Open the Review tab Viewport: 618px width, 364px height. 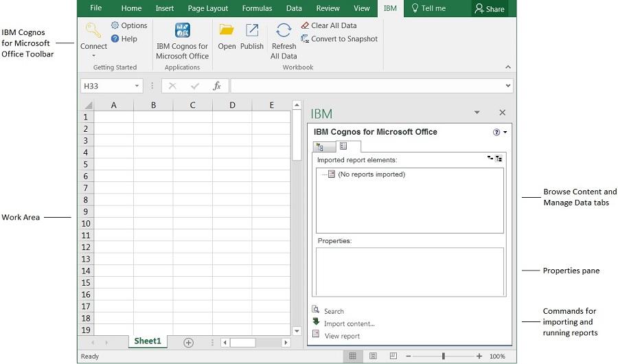[328, 8]
